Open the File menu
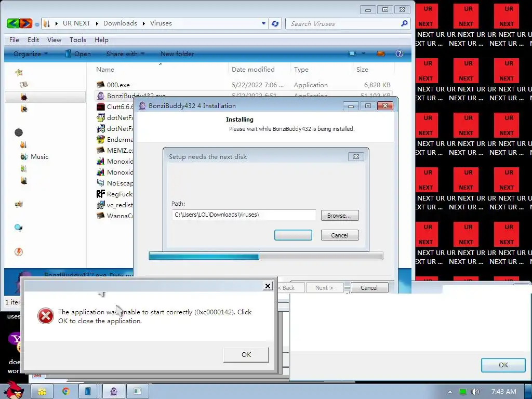532x399 pixels. coord(14,39)
